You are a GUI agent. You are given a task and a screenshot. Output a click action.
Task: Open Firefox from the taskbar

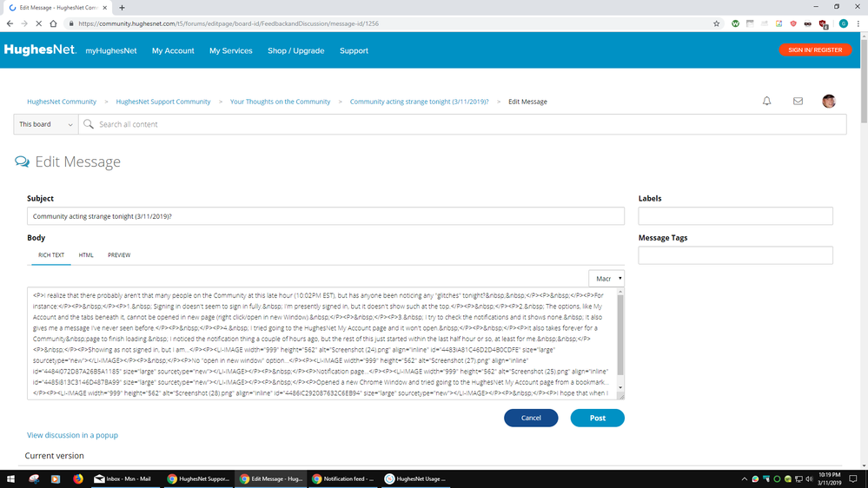pos(77,478)
